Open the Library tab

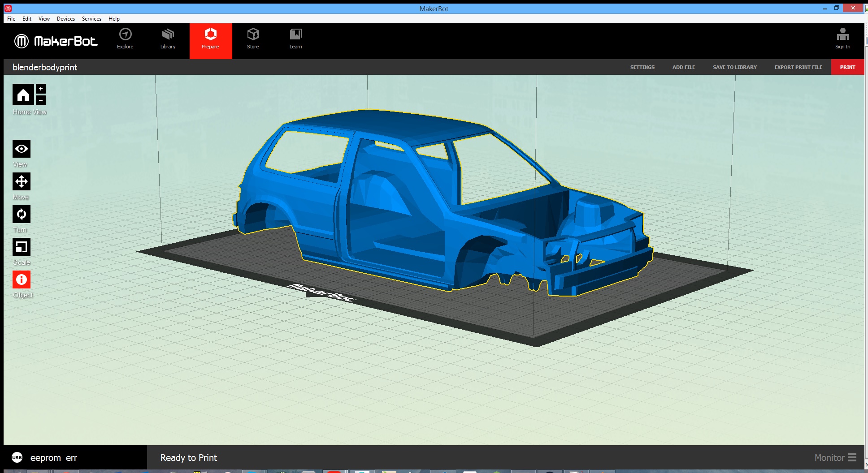pos(168,39)
